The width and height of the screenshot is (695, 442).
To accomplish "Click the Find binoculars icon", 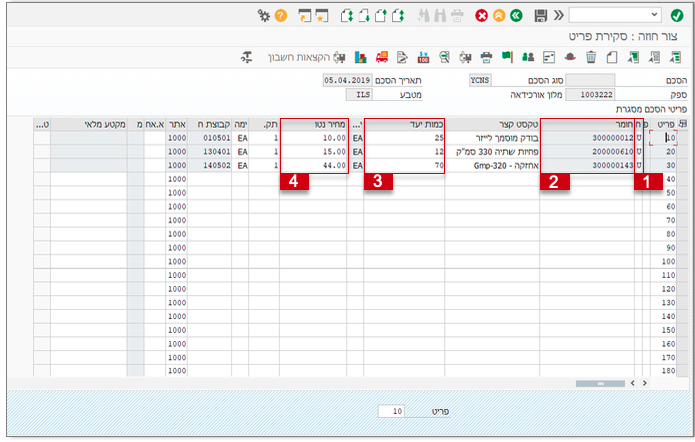I will point(440,16).
